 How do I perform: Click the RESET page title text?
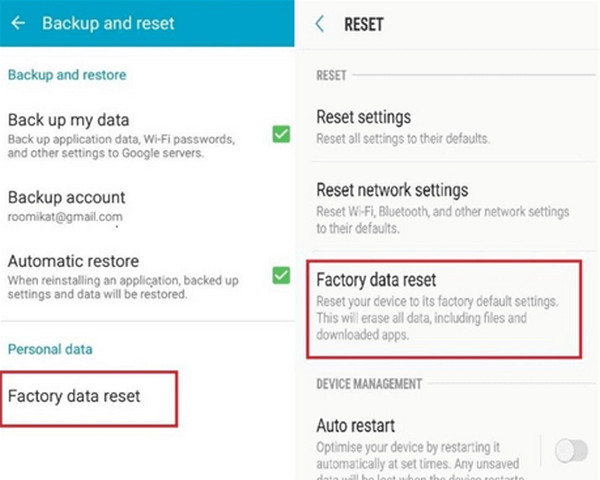364,24
